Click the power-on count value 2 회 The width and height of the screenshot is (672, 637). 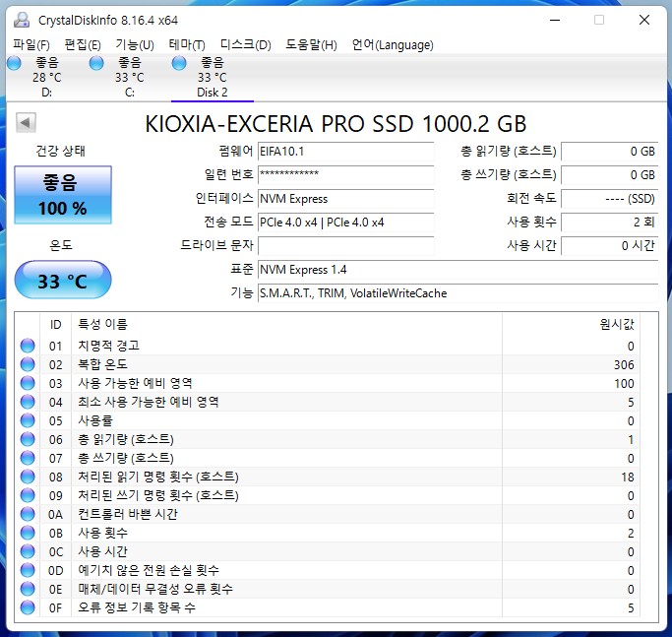610,223
